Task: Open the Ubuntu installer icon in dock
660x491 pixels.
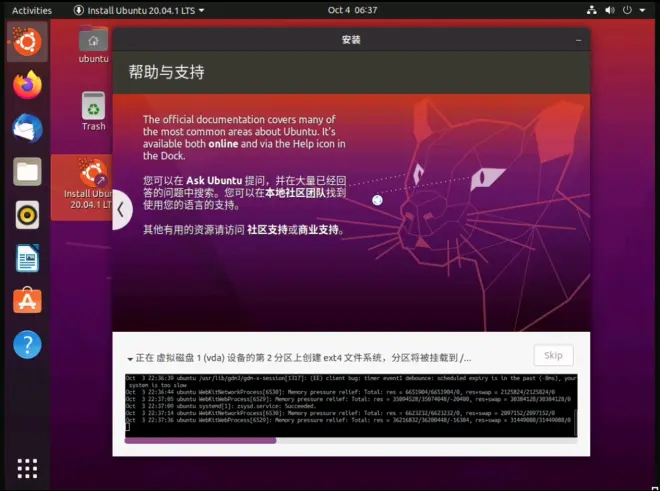Action: coord(27,41)
